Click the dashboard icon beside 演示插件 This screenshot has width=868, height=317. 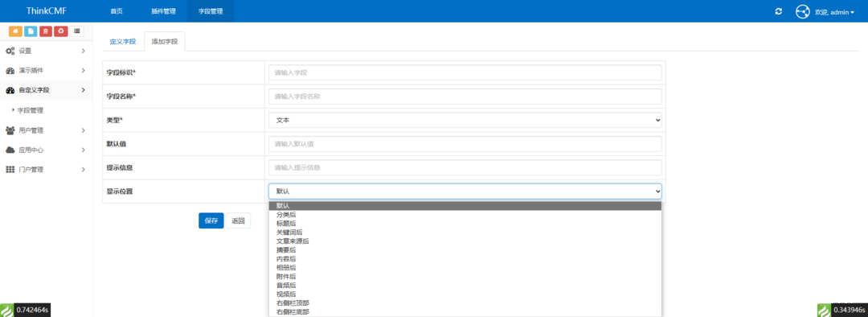point(10,71)
